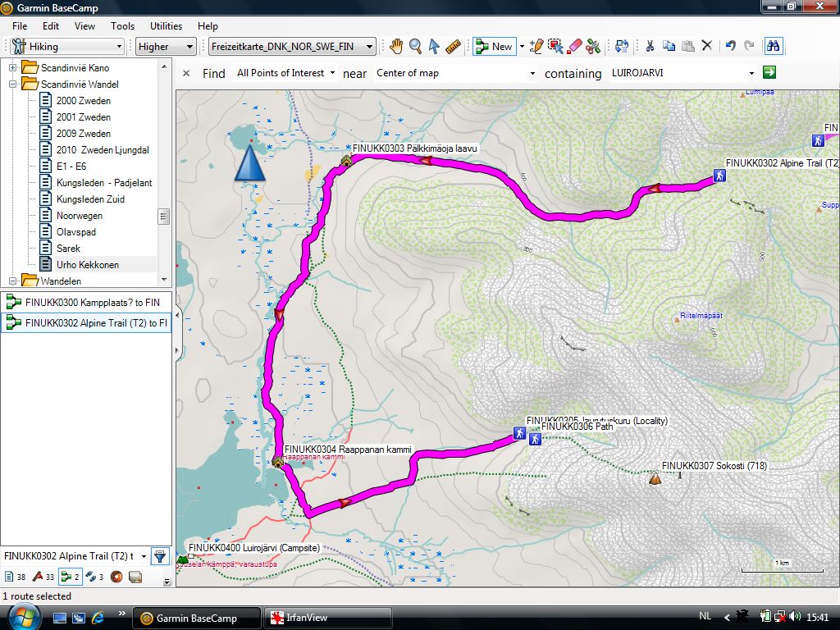Screen dimensions: 840x630
Task: Expand the Scandinvië Kano folder
Action: click(x=13, y=67)
